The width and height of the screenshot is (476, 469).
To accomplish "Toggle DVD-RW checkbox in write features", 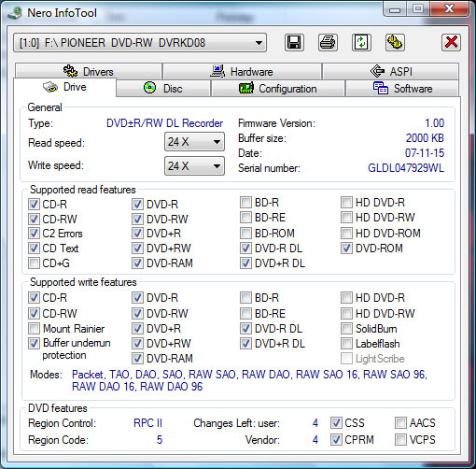I will tap(137, 313).
